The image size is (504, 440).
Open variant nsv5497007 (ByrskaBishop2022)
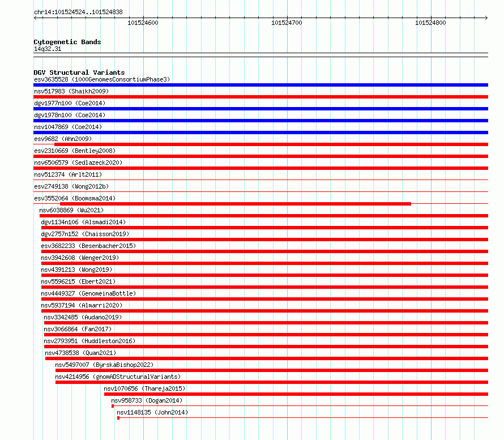pos(104,365)
